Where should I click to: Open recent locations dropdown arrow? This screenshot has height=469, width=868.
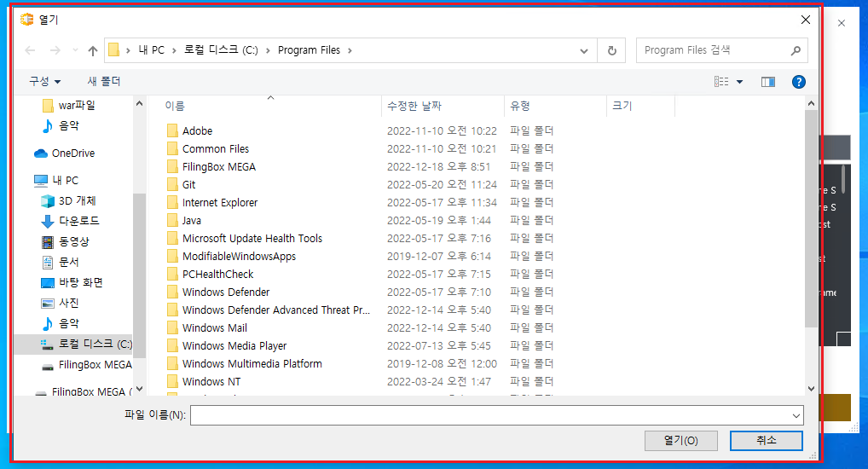75,50
